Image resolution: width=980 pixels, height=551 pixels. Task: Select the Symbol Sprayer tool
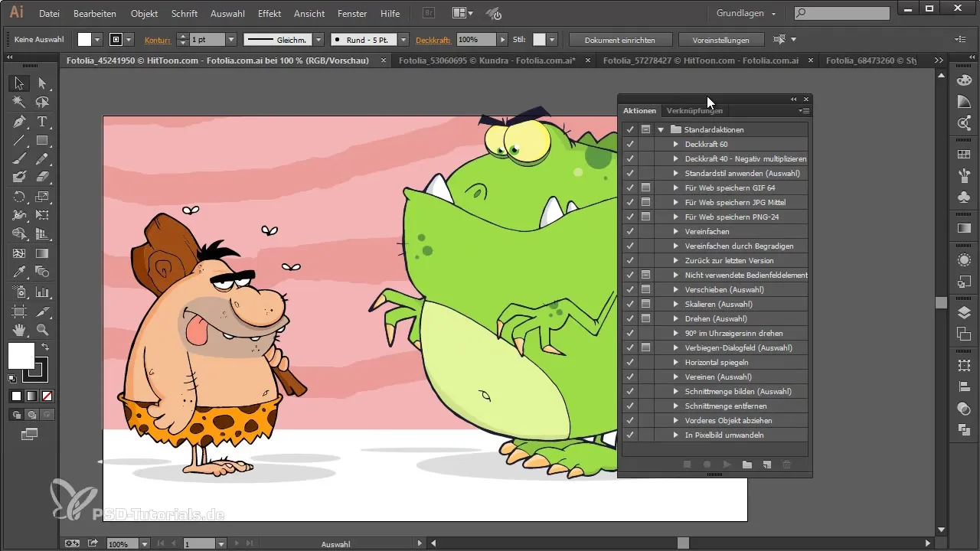[19, 292]
